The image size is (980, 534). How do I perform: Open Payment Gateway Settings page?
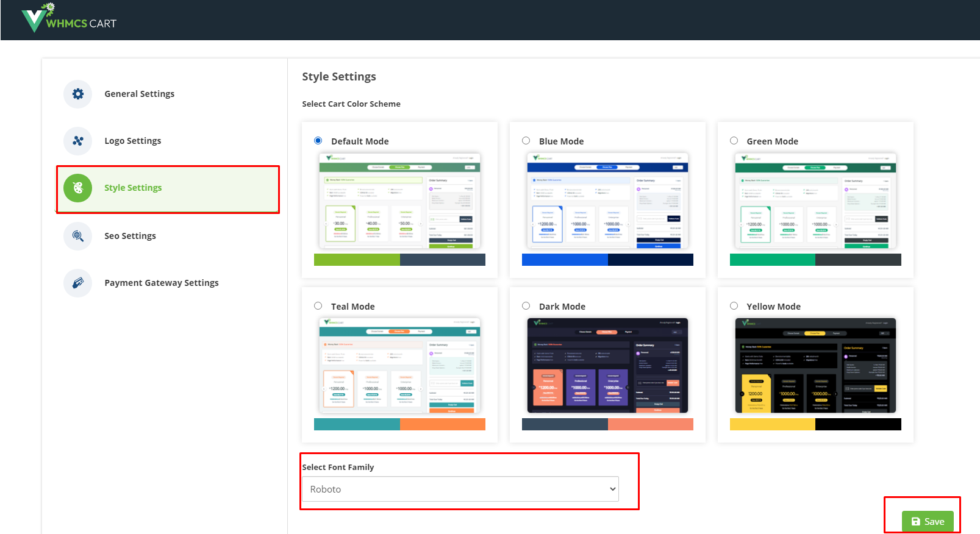161,283
